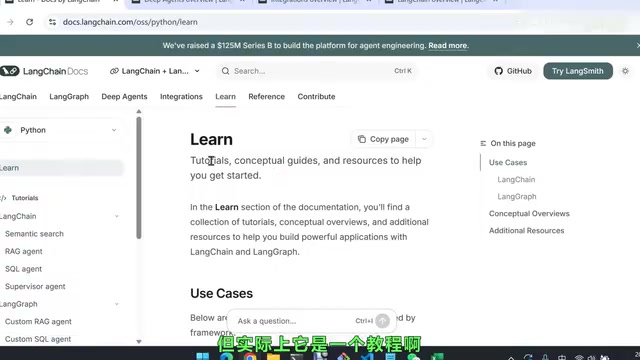Screen dimensions: 640x360
Task: Open RAG agent tutorial in sidebar
Action: pyautogui.click(x=24, y=251)
